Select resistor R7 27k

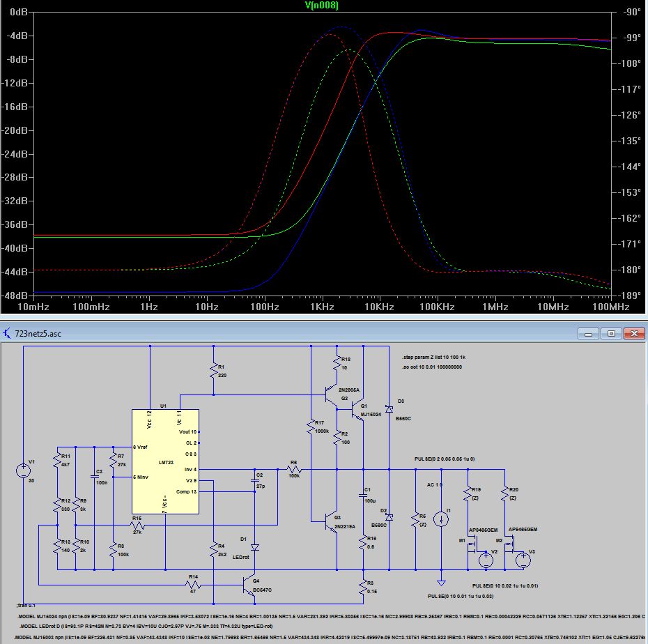click(x=114, y=460)
